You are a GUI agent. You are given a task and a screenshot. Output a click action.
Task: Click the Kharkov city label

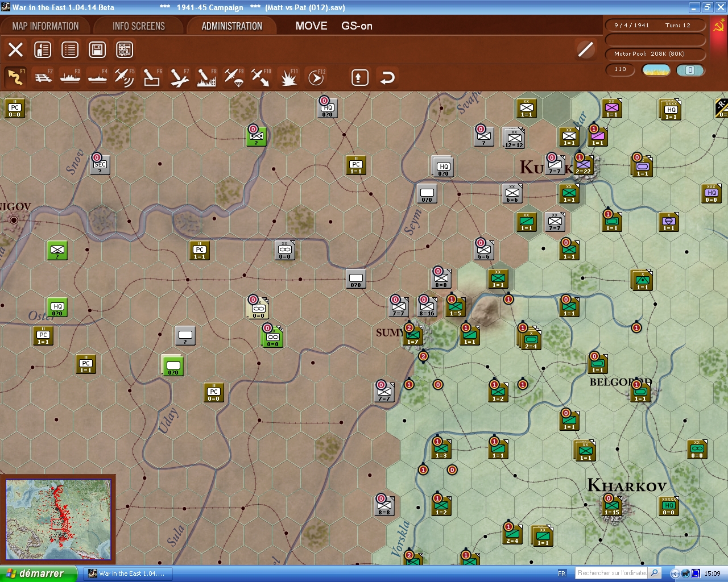coord(627,486)
